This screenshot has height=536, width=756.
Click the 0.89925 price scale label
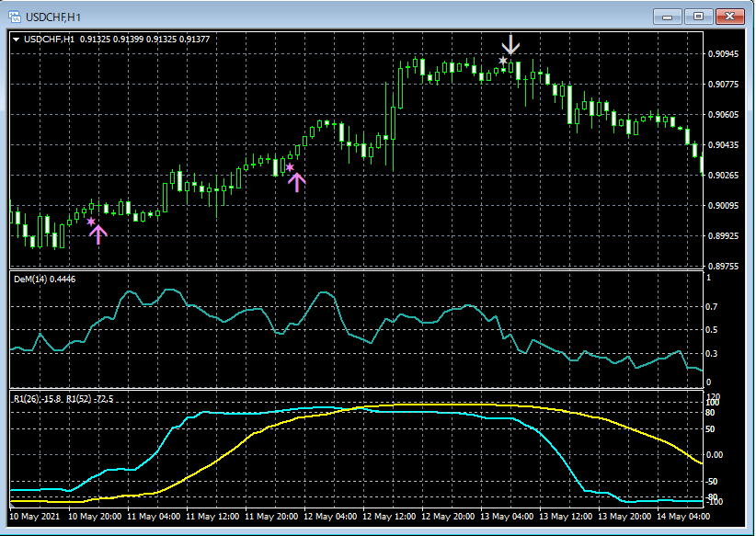[x=725, y=236]
